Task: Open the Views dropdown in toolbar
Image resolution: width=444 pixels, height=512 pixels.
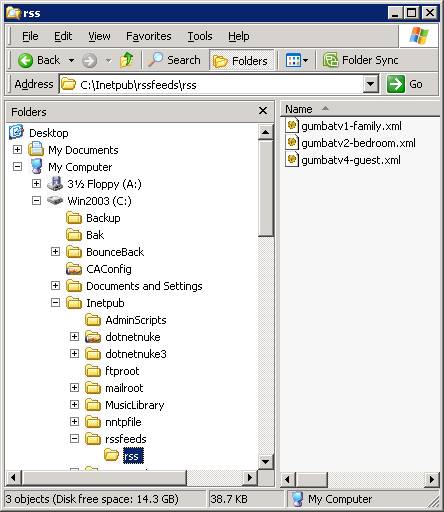Action: (297, 60)
